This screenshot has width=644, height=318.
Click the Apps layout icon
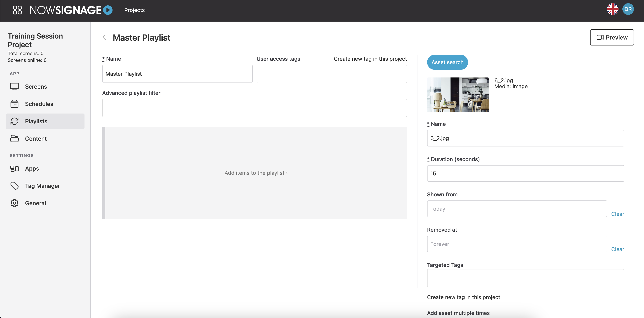click(14, 169)
